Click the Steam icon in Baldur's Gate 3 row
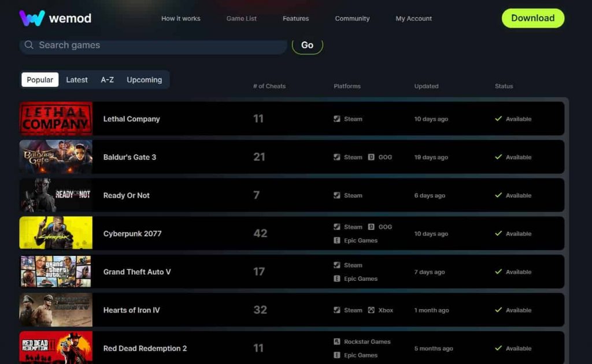 tap(337, 157)
